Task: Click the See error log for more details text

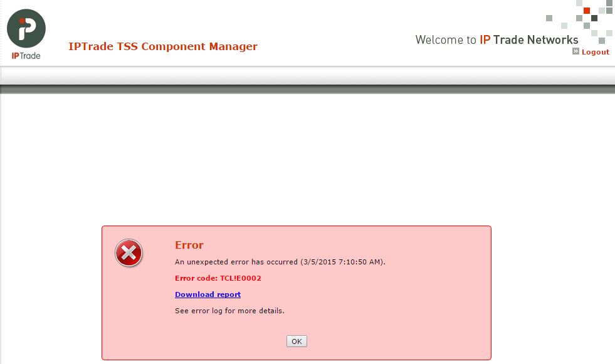Action: 229,311
